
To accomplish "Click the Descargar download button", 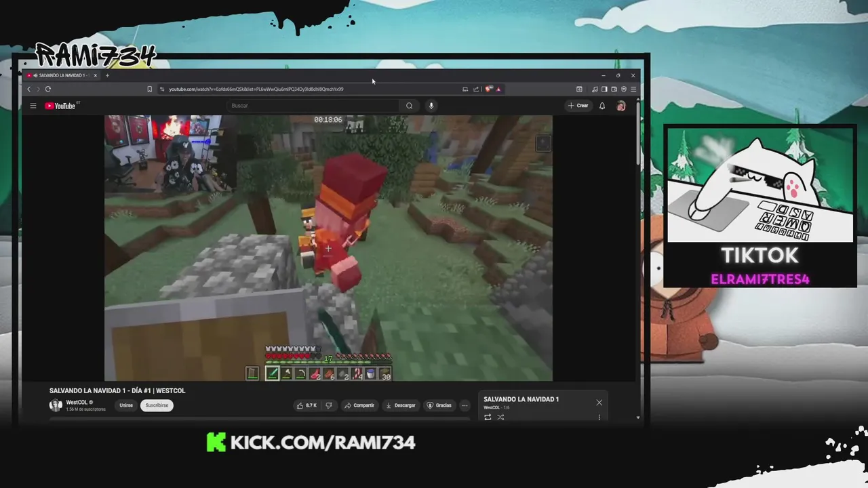I will 401,405.
